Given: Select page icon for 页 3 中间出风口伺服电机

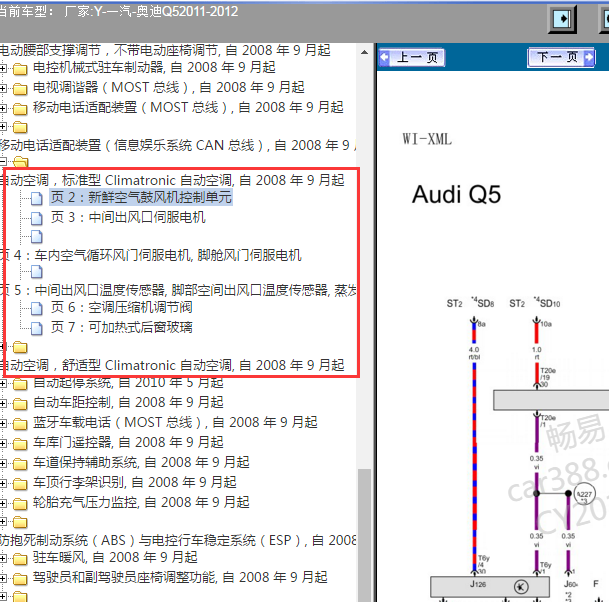Looking at the screenshot, I should [x=37, y=218].
